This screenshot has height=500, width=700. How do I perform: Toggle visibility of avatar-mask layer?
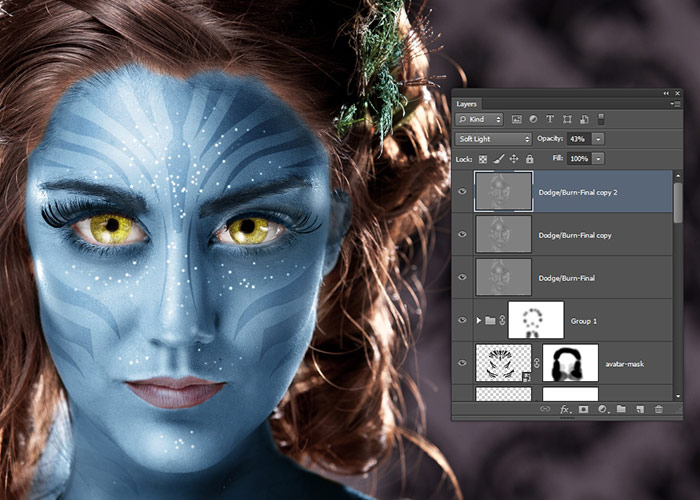(462, 362)
